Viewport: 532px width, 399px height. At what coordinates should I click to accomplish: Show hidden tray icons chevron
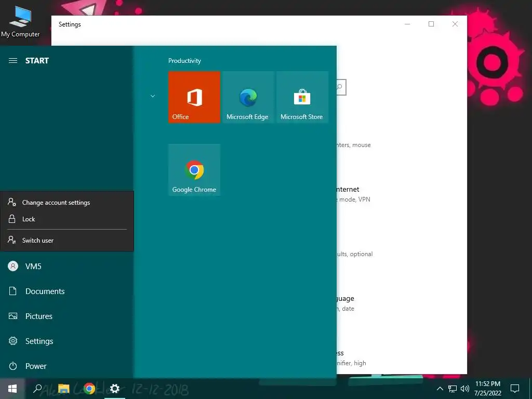point(440,389)
